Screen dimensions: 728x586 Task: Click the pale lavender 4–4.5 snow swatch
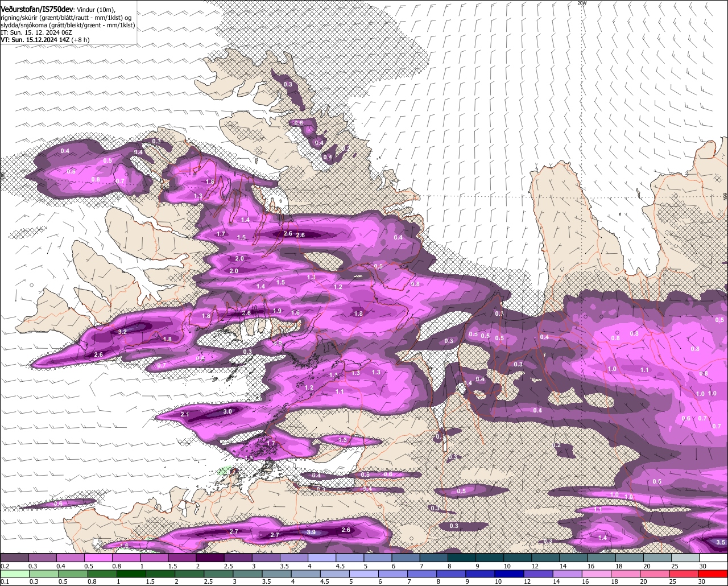tap(323, 558)
